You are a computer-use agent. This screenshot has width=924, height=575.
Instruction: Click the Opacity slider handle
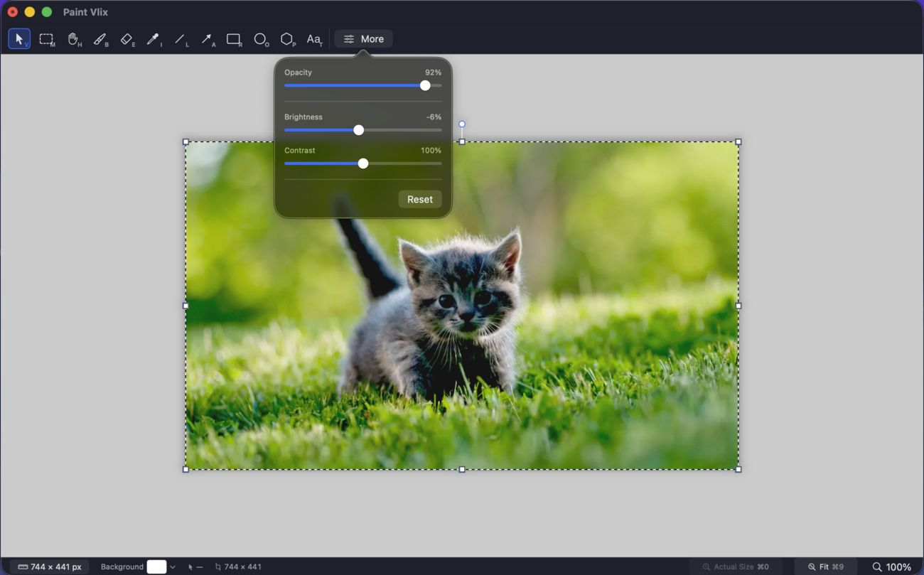coord(425,85)
